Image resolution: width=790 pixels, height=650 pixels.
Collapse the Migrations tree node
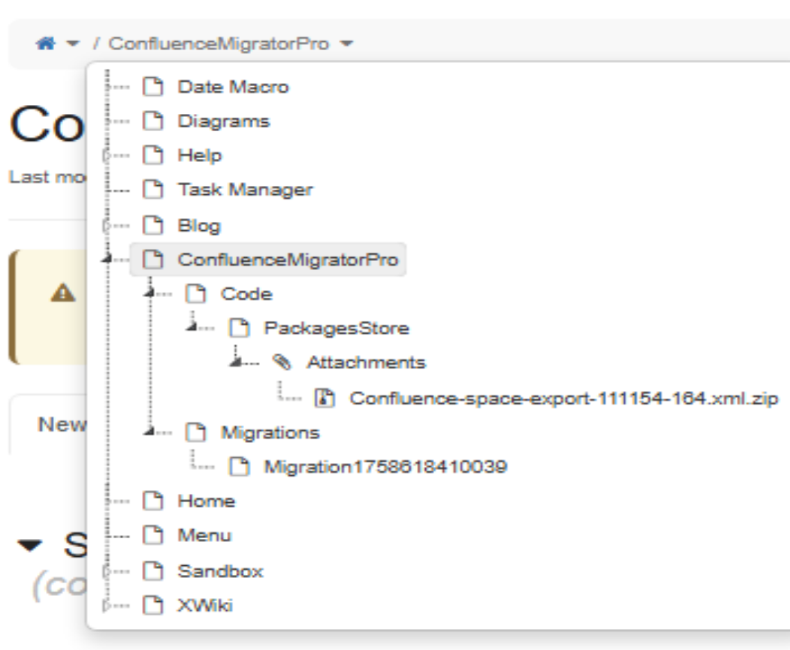pos(150,432)
